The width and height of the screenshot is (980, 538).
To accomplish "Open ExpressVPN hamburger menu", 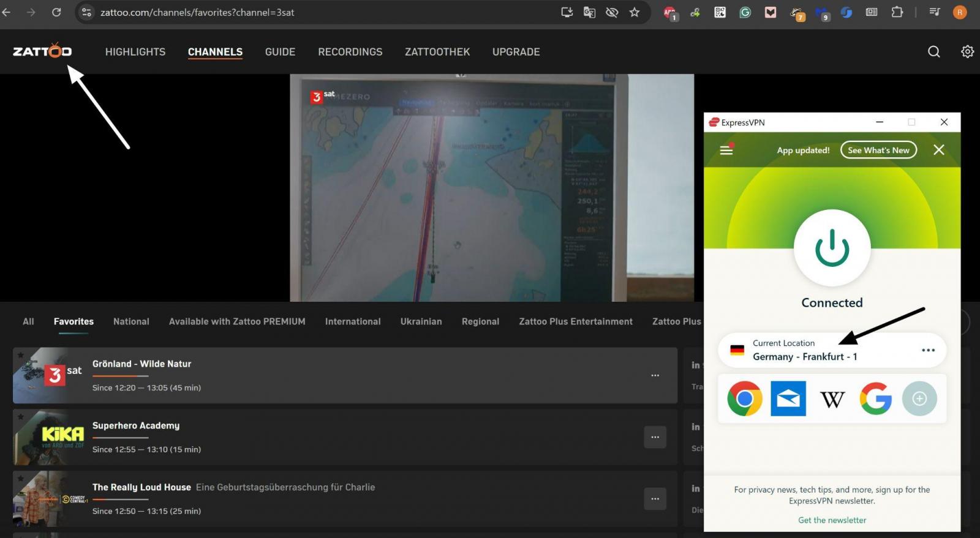I will coord(726,150).
